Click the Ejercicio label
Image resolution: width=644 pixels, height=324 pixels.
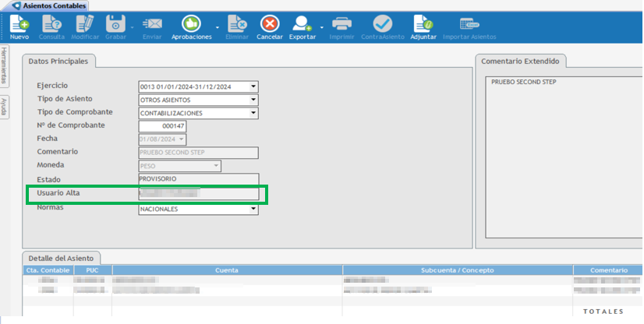pos(52,86)
